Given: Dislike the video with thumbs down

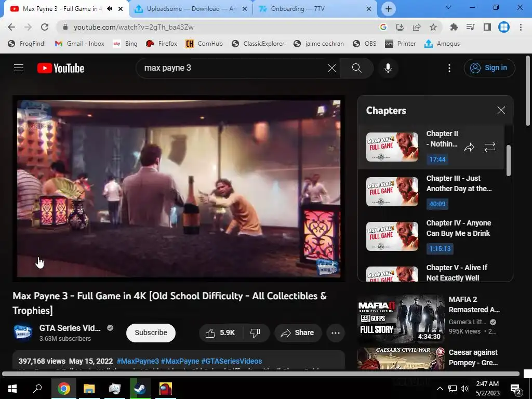Looking at the screenshot, I should click(x=256, y=333).
